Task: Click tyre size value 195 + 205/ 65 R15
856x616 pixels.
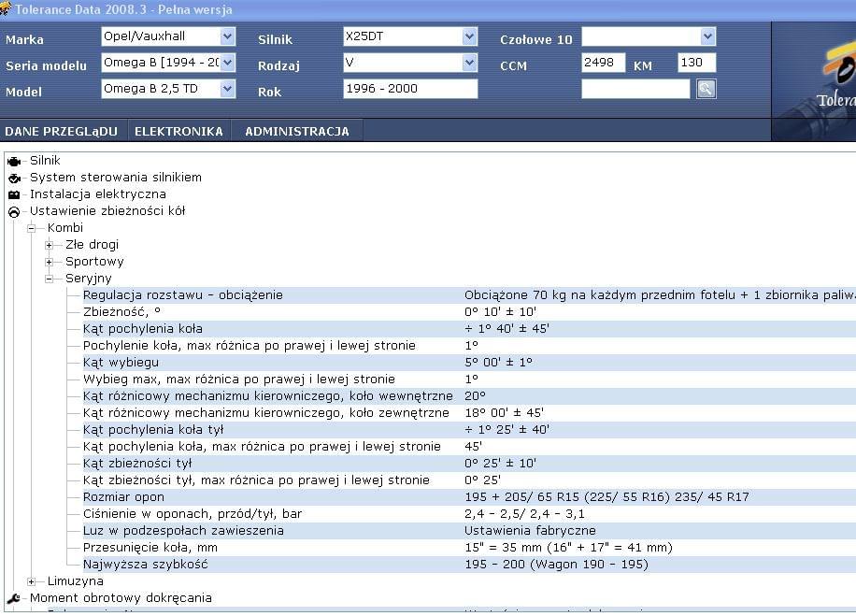Action: (x=606, y=497)
